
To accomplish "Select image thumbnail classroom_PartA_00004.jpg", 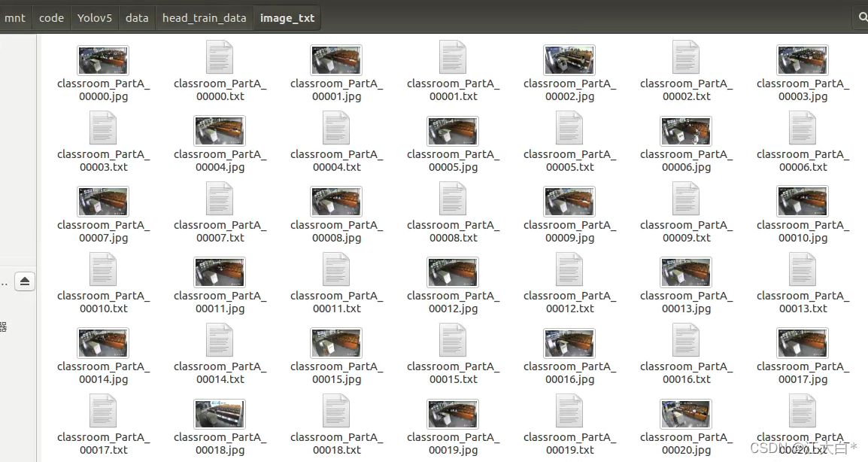I will point(220,131).
